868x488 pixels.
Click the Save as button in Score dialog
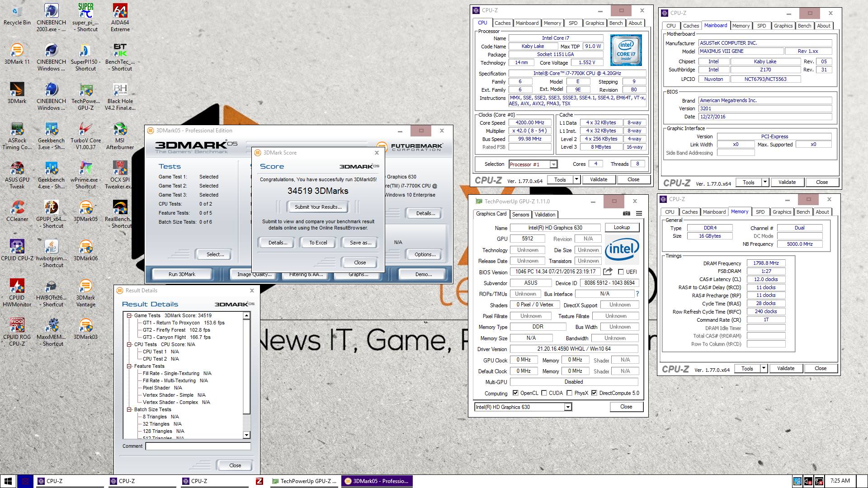(360, 243)
